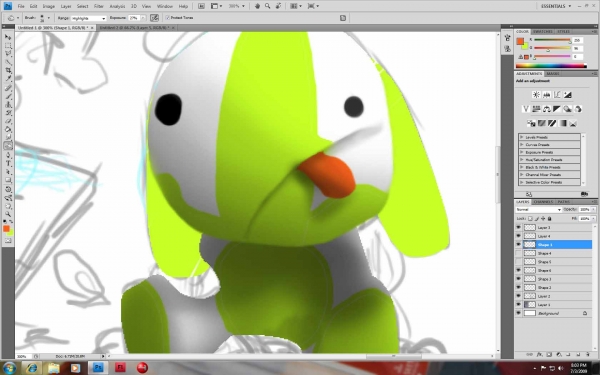Click the R channel slider
The height and width of the screenshot is (375, 600).
pos(552,40)
